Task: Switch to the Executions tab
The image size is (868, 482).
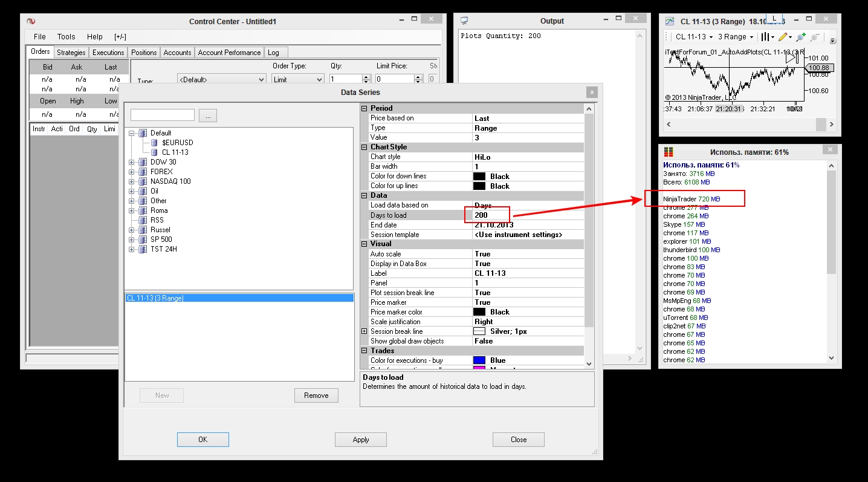Action: pyautogui.click(x=108, y=53)
